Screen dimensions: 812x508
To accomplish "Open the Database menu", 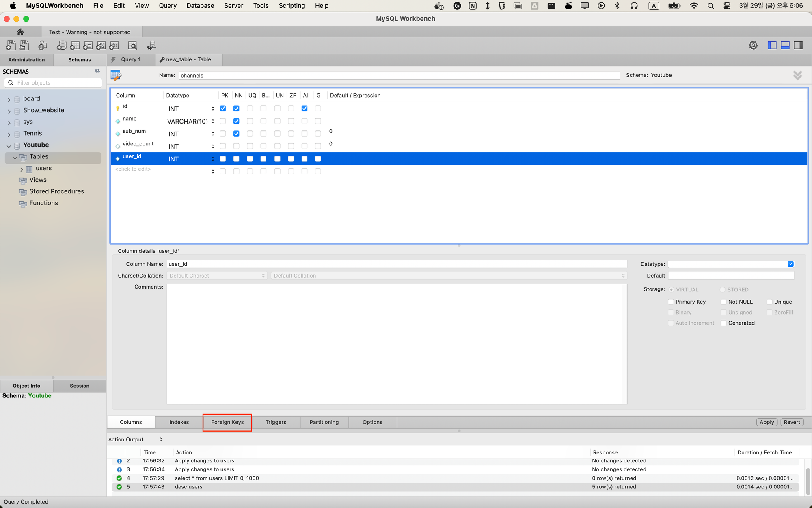I will (200, 6).
